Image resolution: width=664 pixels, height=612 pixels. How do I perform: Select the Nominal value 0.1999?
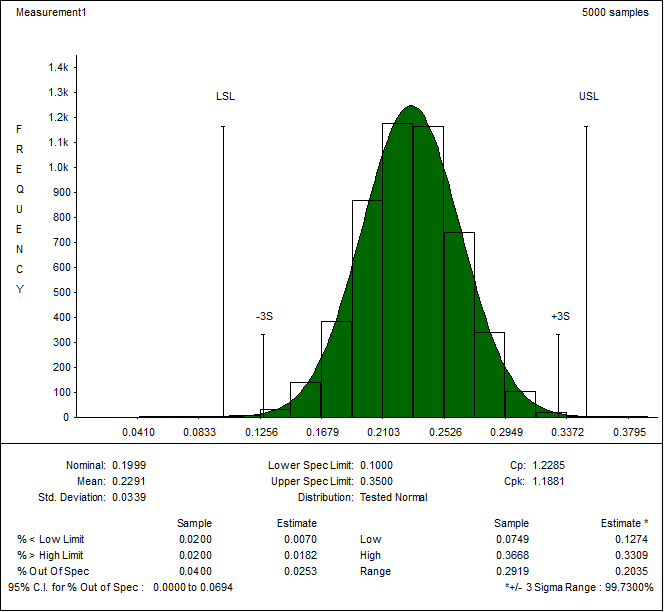tap(129, 465)
